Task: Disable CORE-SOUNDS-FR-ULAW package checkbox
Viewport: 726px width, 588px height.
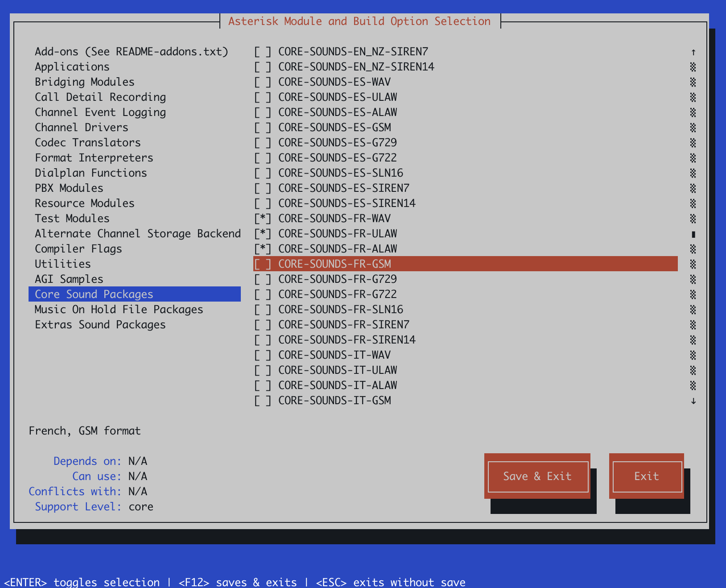Action: tap(263, 234)
